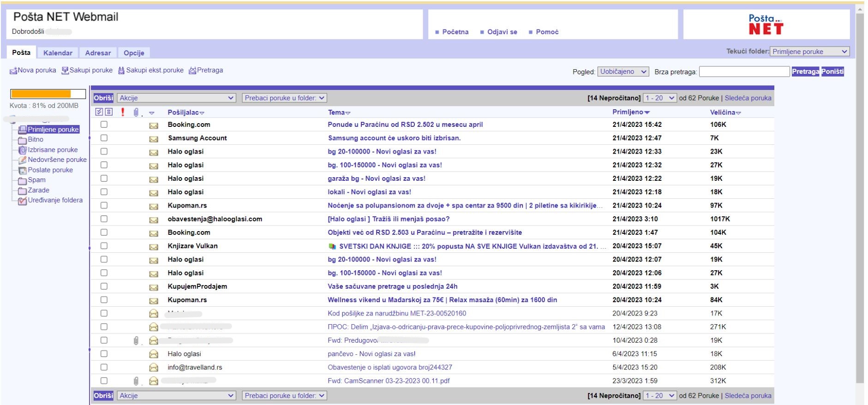Click the Sakupi ekst.poruke icon
The width and height of the screenshot is (868, 405).
tap(121, 71)
